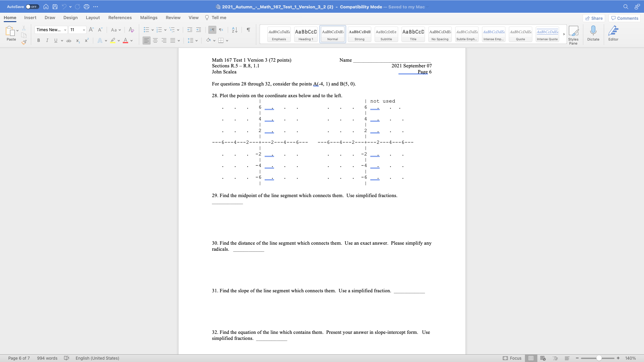Open the font name dropdown
The height and width of the screenshot is (362, 644).
point(65,30)
